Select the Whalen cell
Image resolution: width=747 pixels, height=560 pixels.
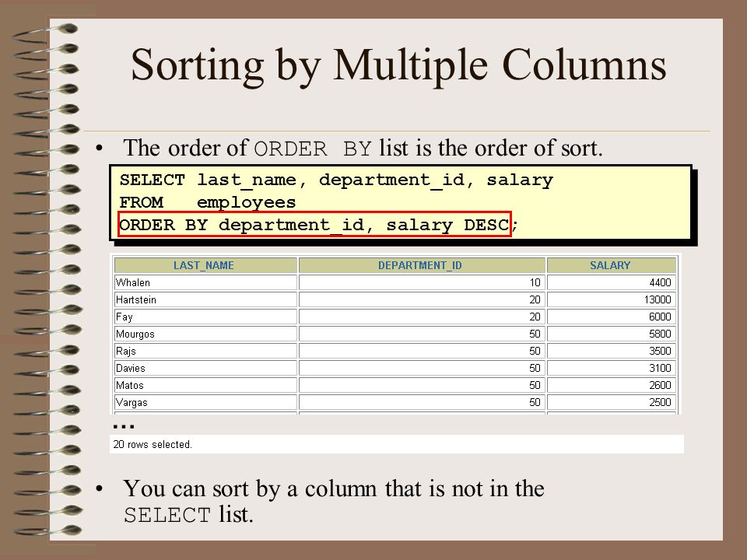(x=205, y=282)
